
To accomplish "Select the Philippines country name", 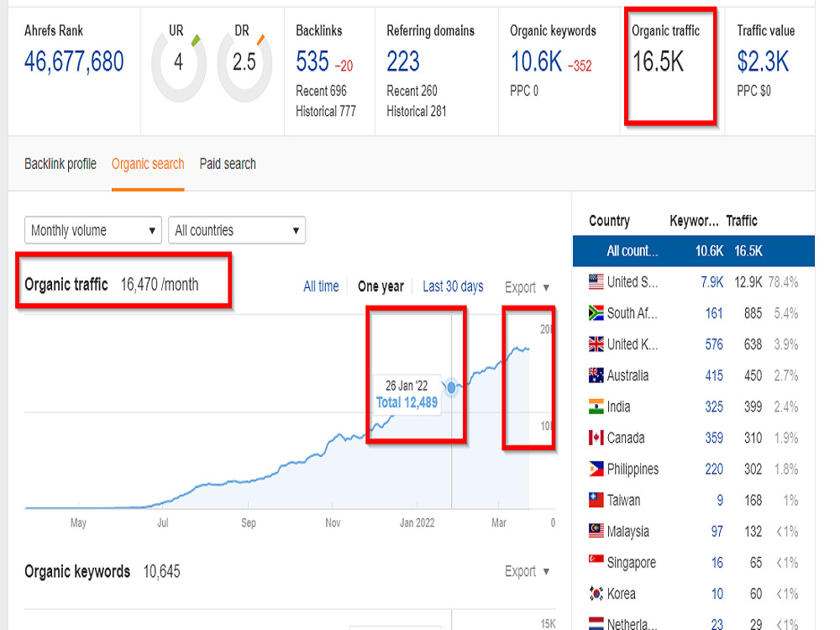I will 633,470.
